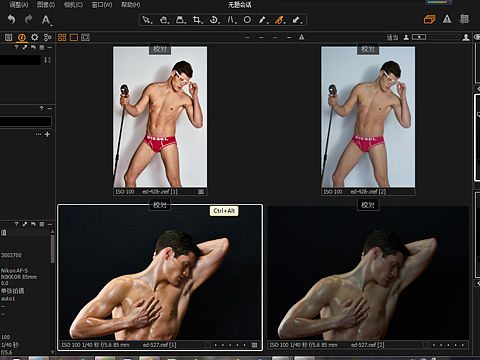Open the preset menu icon in bottom left panel

coord(42,224)
